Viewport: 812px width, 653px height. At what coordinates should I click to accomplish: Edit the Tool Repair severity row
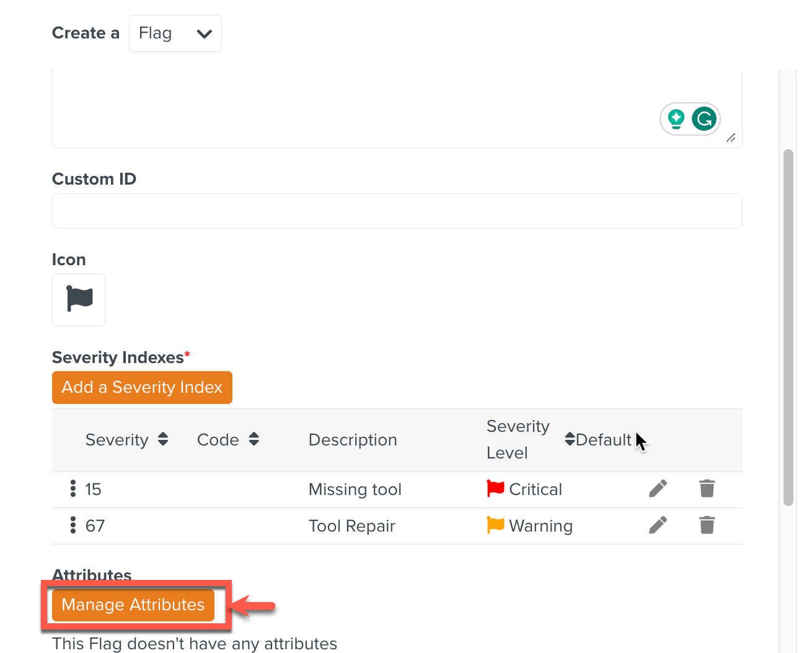point(658,525)
